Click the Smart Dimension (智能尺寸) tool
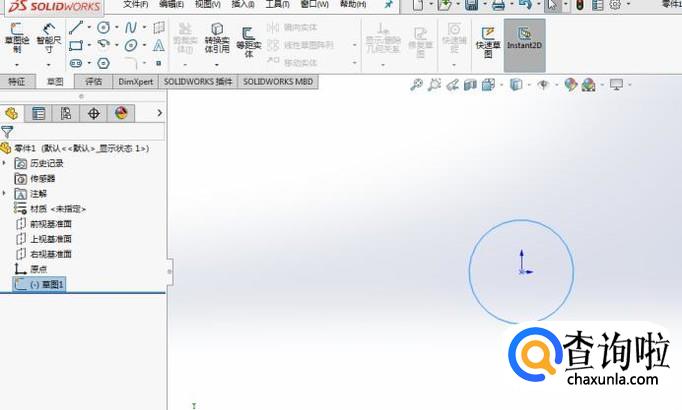This screenshot has height=410, width=682. (x=47, y=38)
